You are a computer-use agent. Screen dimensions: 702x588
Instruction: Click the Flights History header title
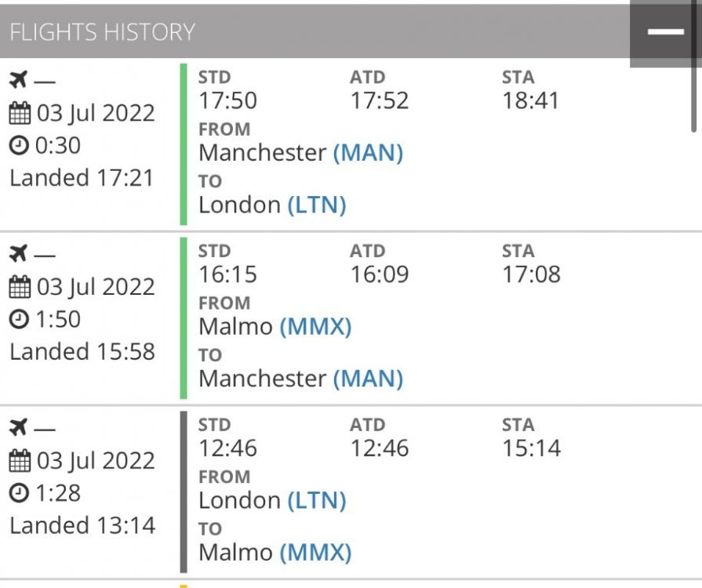pos(102,32)
